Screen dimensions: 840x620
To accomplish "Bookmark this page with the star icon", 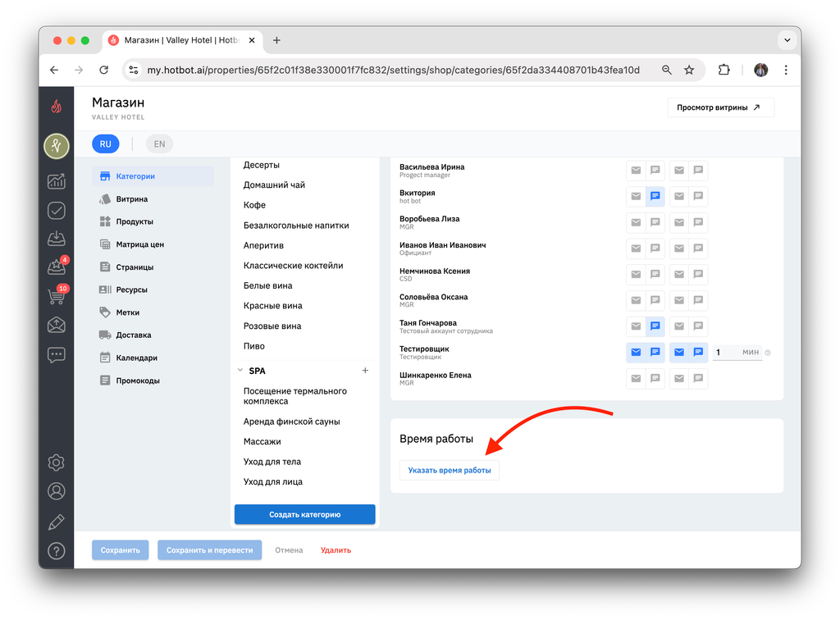I will pos(689,70).
